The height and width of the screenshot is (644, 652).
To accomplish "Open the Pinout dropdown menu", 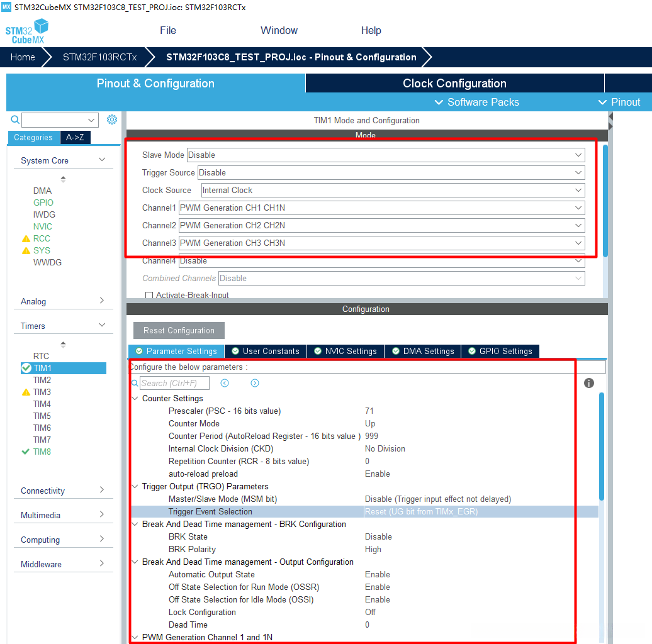I will coord(619,102).
